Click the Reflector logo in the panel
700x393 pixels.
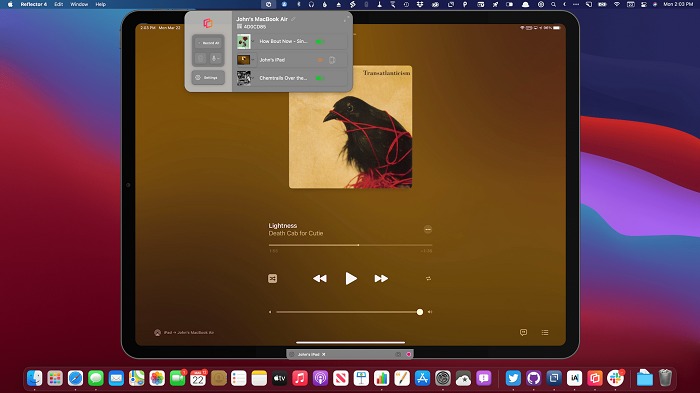click(208, 23)
